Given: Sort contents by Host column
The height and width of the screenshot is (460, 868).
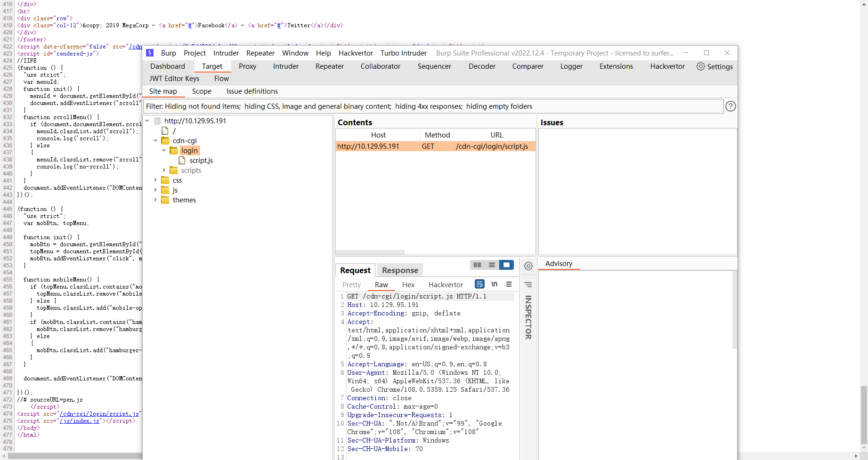Looking at the screenshot, I should click(378, 135).
